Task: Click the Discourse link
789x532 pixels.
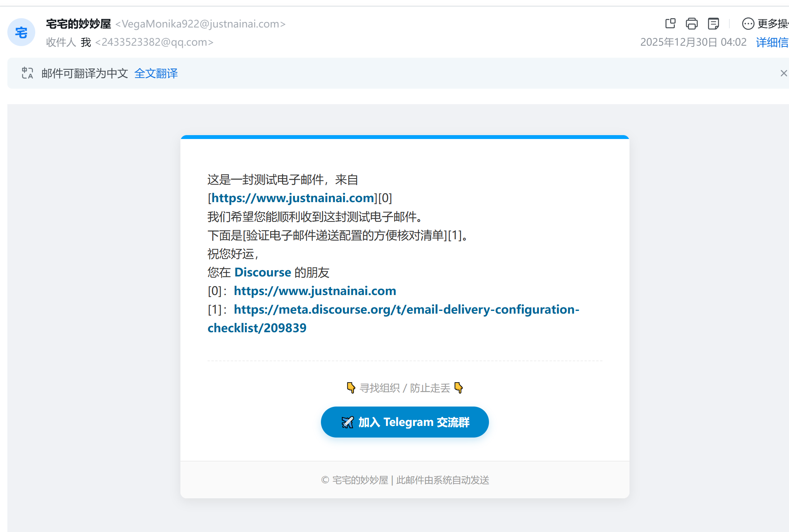Action: pyautogui.click(x=262, y=272)
